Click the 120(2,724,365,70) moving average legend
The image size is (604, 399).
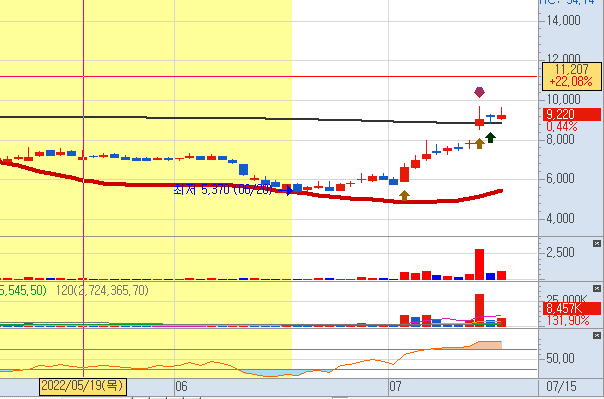click(102, 290)
